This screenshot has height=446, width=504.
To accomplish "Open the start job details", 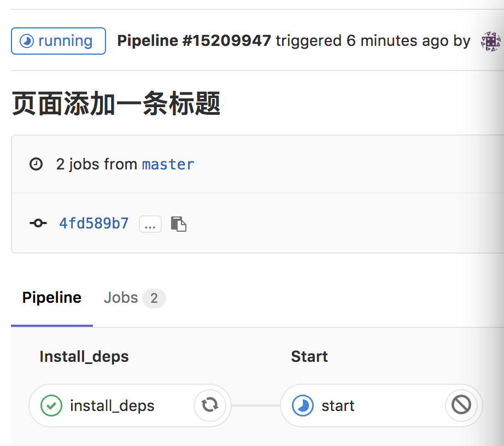I will tap(338, 406).
